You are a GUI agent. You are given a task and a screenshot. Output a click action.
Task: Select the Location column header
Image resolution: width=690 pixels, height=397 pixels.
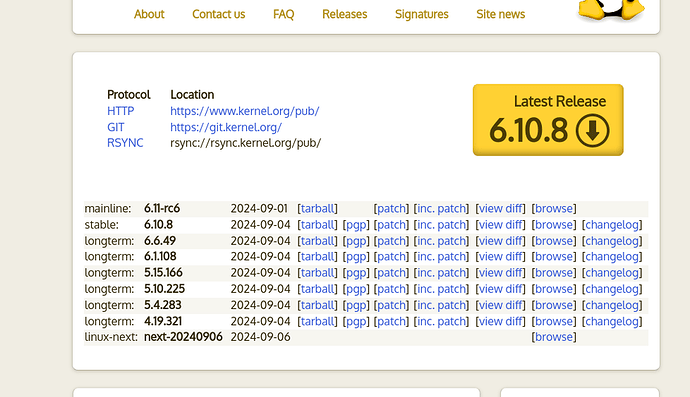(x=192, y=95)
